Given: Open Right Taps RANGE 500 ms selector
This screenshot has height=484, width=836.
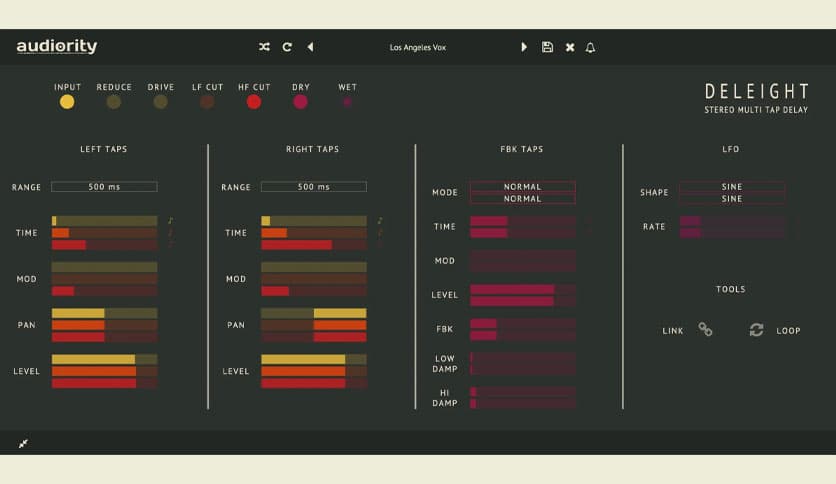Looking at the screenshot, I should [314, 187].
